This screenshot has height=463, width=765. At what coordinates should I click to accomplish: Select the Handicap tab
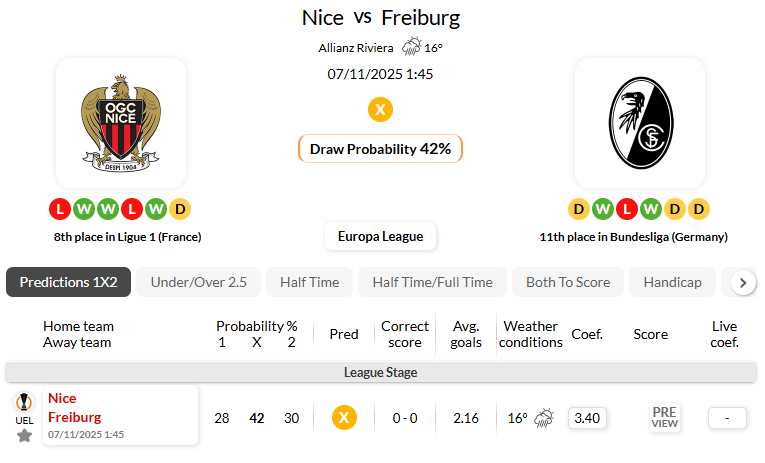[x=672, y=282]
